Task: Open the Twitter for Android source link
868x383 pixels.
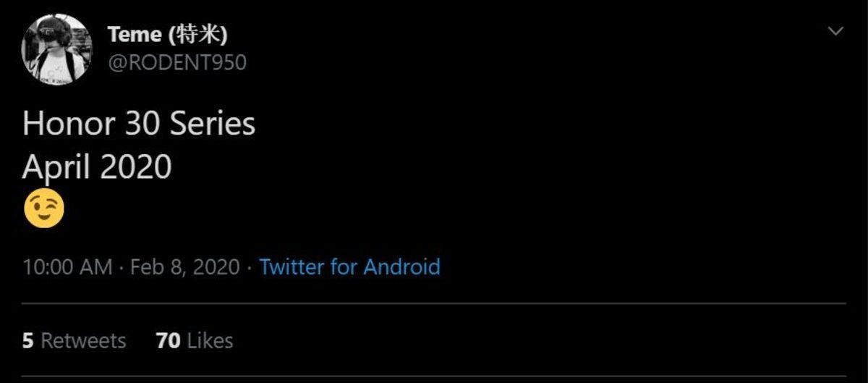Action: point(349,266)
